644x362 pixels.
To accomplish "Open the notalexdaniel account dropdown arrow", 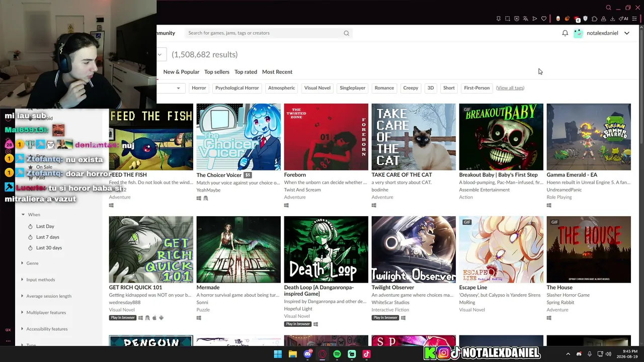I will (627, 33).
